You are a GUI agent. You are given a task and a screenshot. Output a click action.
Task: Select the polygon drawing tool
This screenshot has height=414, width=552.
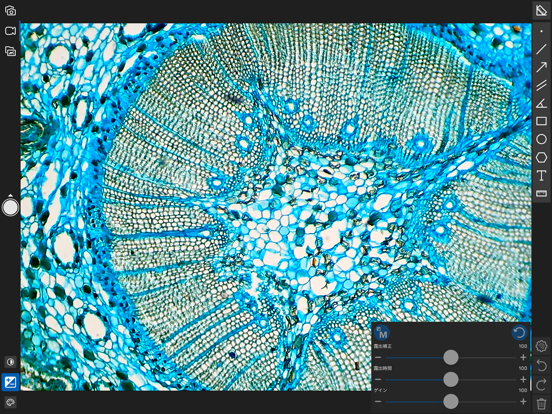541,157
